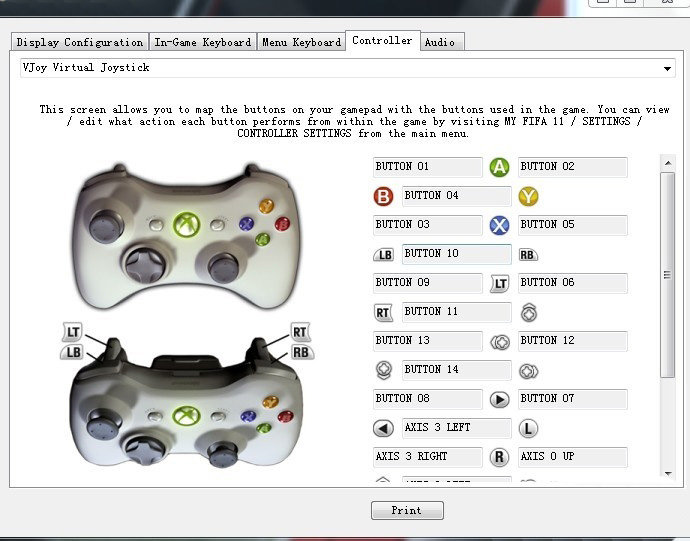The height and width of the screenshot is (541, 690).
Task: Click the mapping list scrollbar thumb
Action: tap(668, 275)
